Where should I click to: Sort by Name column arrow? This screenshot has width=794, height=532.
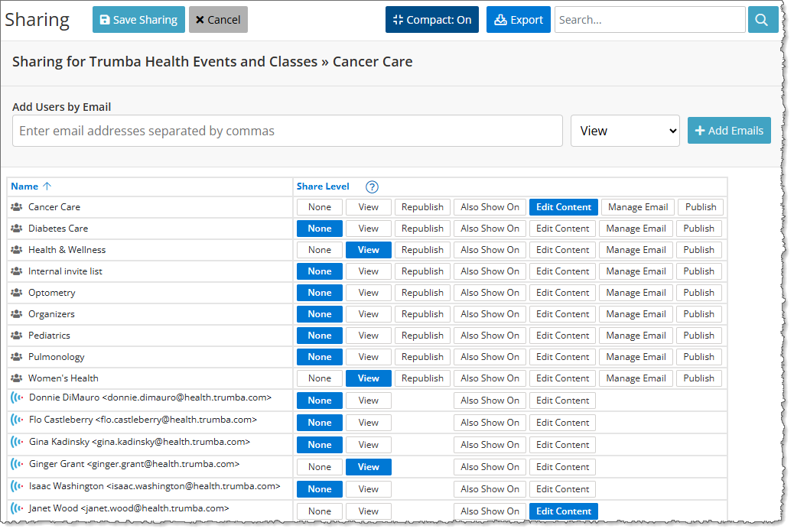coord(46,186)
